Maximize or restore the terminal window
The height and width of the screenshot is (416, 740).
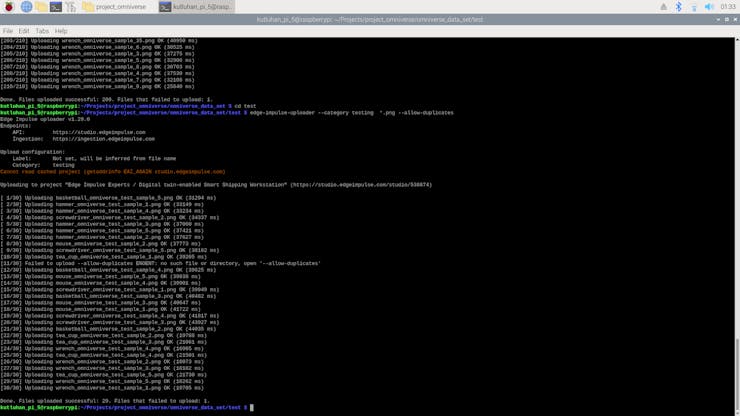727,19
